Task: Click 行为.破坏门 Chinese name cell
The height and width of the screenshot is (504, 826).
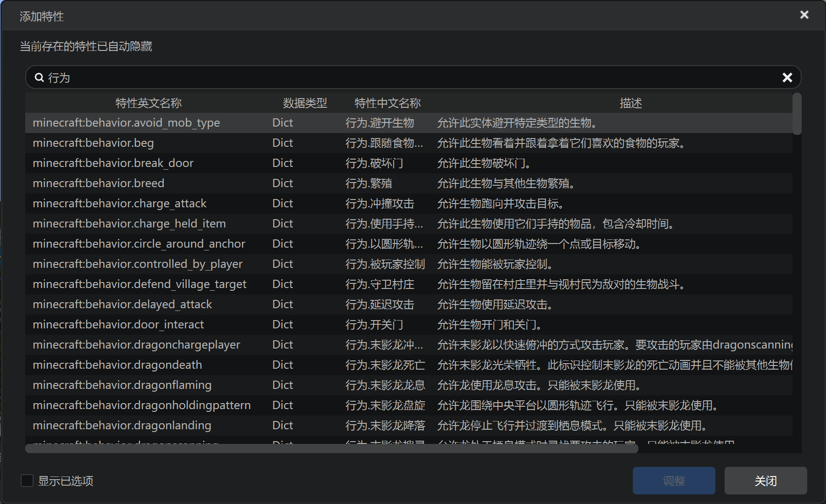Action: tap(374, 163)
